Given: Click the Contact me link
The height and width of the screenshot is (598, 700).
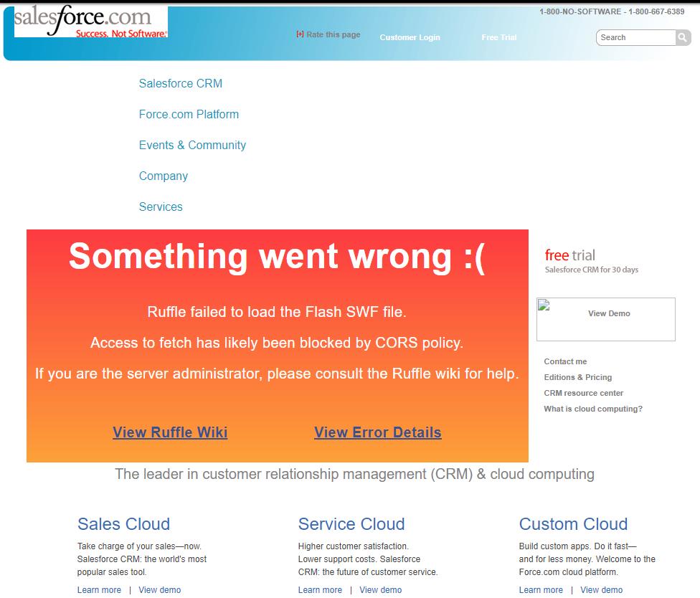Looking at the screenshot, I should pyautogui.click(x=565, y=361).
